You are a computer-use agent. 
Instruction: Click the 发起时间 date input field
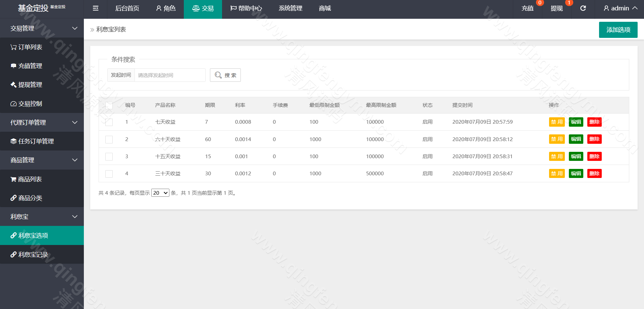coord(170,75)
